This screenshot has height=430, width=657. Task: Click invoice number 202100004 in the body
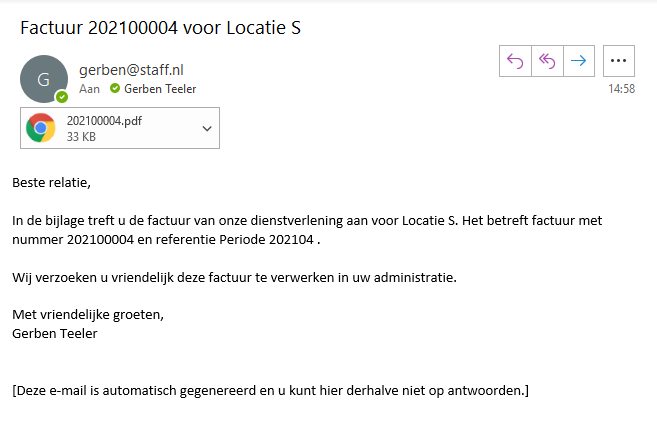tap(100, 240)
